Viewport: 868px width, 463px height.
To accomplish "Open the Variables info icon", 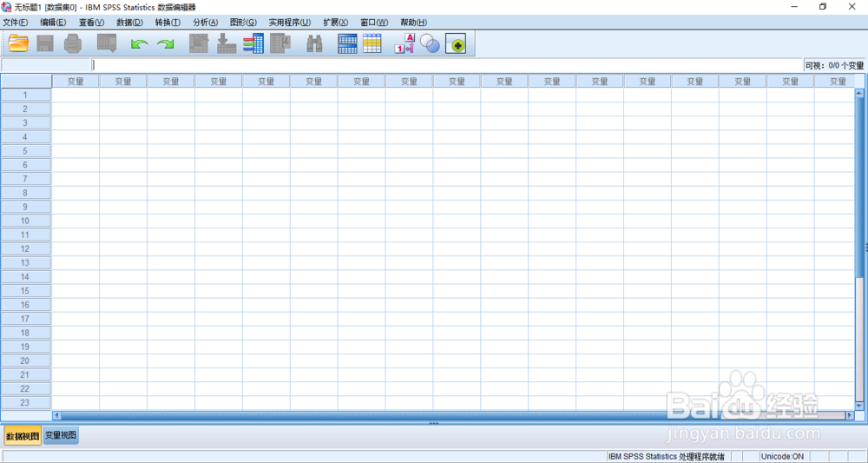I will (253, 43).
